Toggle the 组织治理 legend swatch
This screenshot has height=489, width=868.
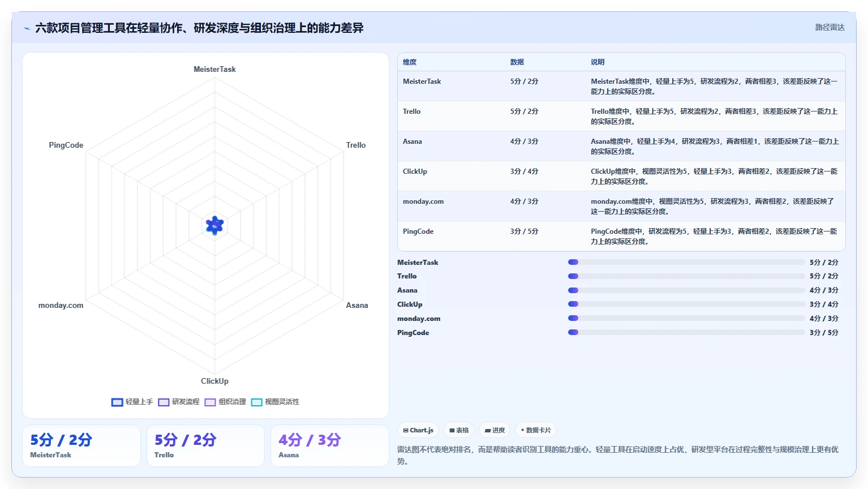pos(210,402)
